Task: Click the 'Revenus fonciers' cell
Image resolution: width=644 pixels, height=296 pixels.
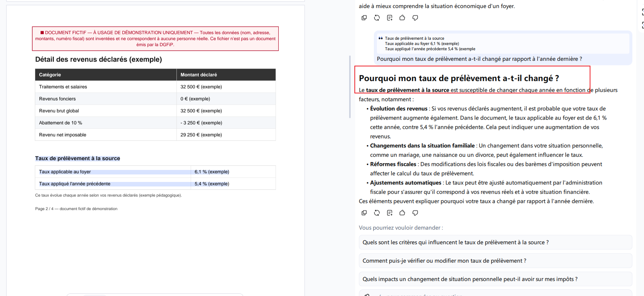Action: (106, 99)
